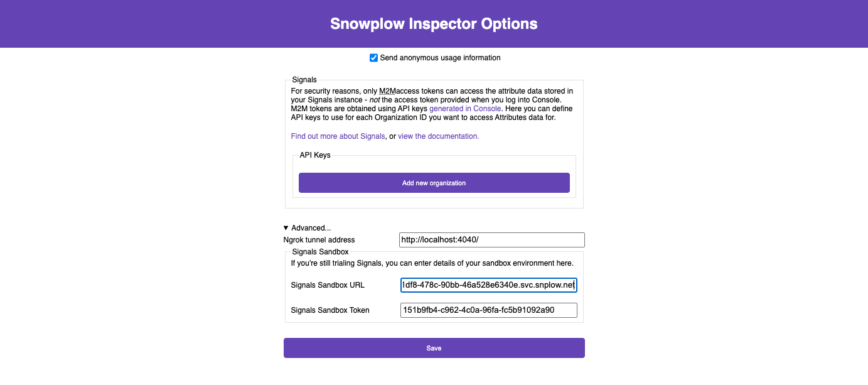
Task: Select the Signals Sandbox URL text field
Action: point(488,285)
